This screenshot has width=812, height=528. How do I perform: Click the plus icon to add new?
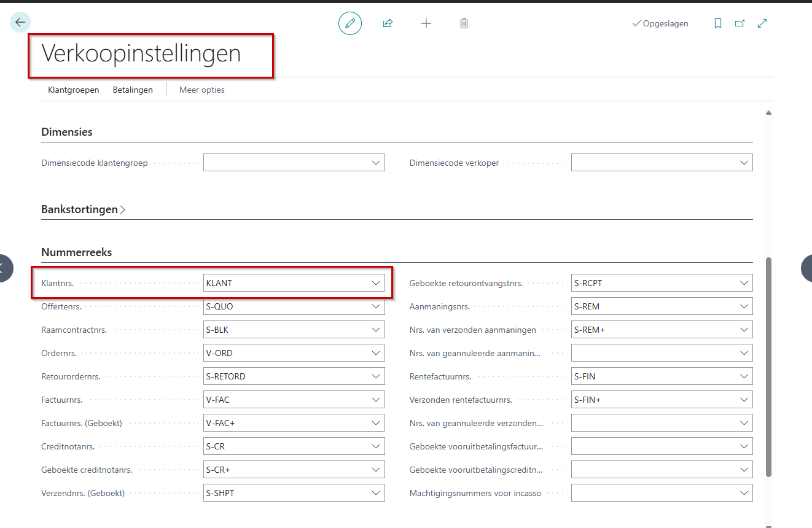tap(426, 23)
